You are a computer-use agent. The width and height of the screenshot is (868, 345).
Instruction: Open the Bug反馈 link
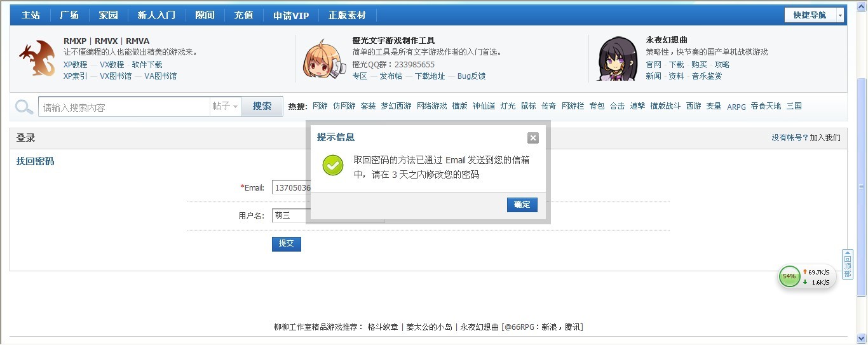coord(471,76)
